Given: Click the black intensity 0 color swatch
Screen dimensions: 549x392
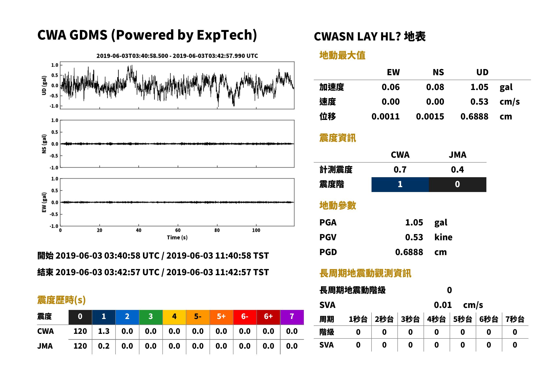Looking at the screenshot, I should pos(80,317).
